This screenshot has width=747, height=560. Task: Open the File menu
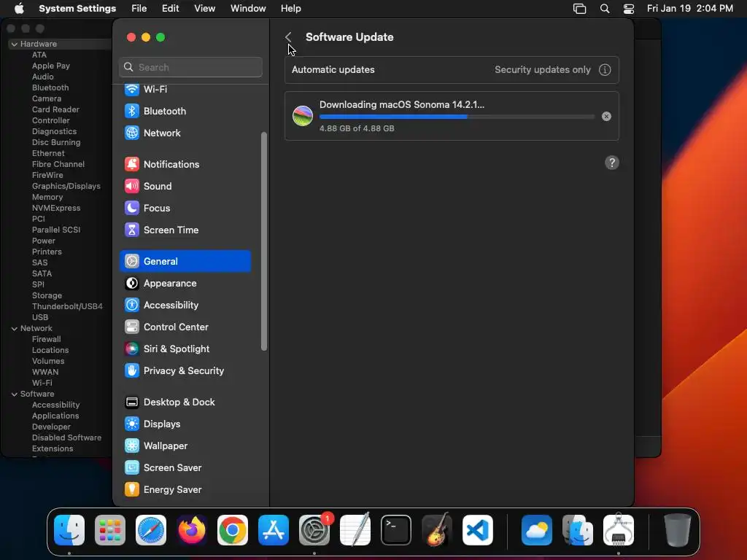pos(139,9)
